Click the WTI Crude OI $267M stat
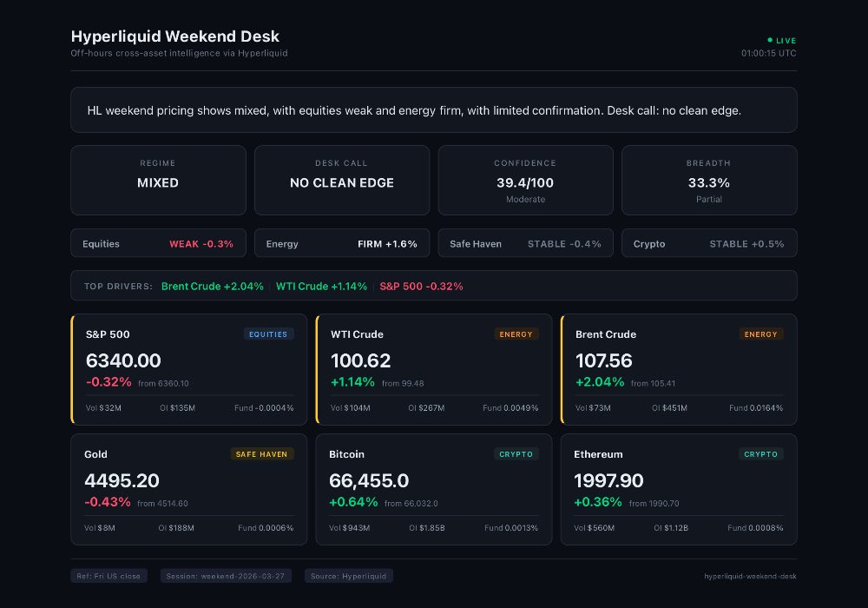This screenshot has width=868, height=608. pyautogui.click(x=426, y=408)
